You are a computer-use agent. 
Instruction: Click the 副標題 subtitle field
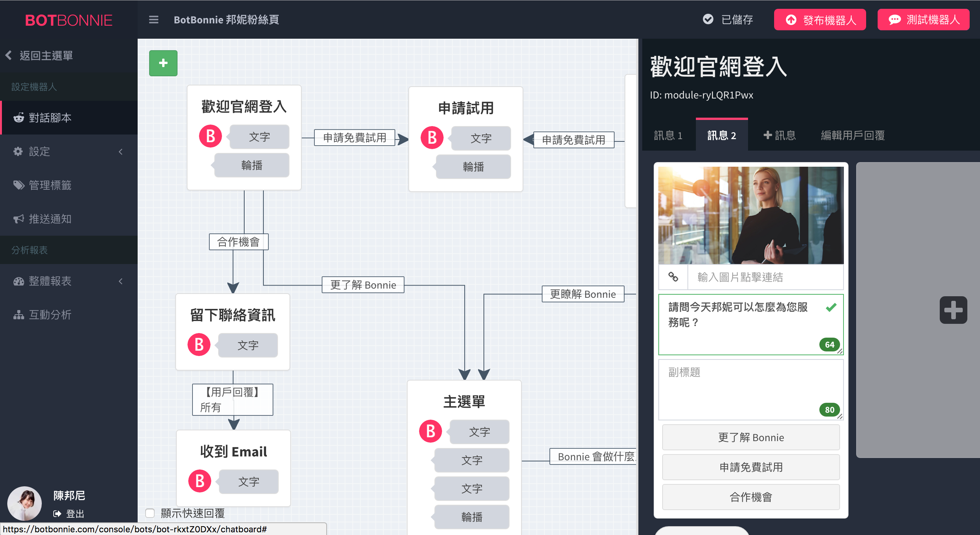[x=751, y=389]
